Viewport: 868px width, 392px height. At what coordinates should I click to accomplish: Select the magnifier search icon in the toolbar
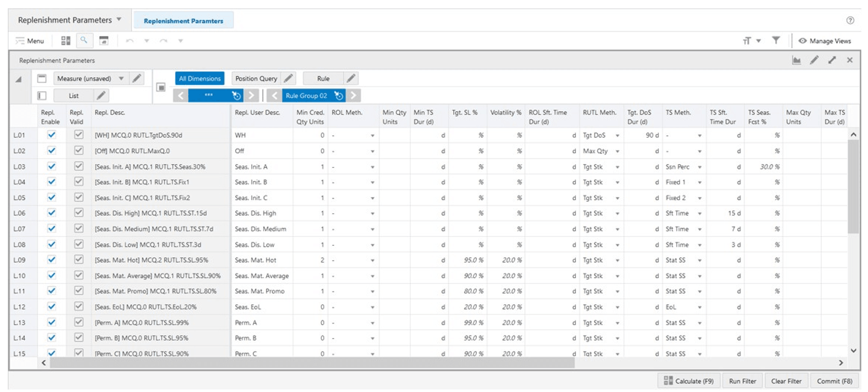(84, 41)
